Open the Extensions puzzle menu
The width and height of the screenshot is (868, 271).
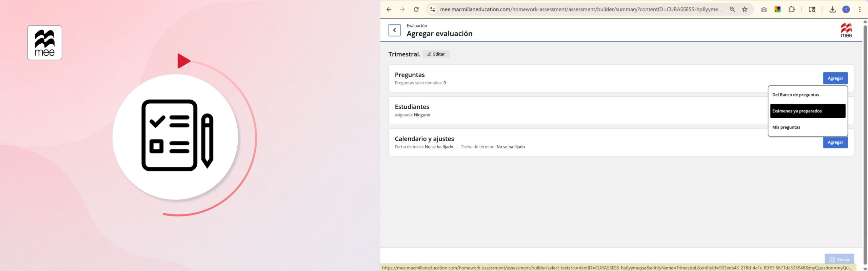tap(791, 9)
